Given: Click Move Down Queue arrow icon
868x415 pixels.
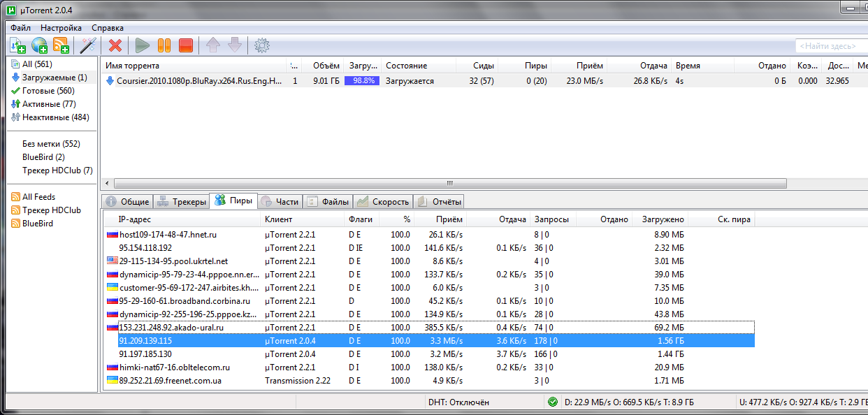Looking at the screenshot, I should coord(235,45).
